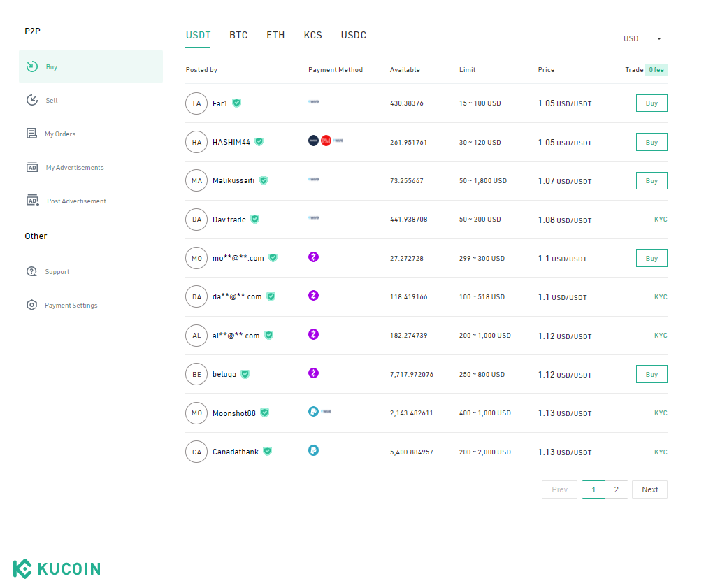The height and width of the screenshot is (588, 720).
Task: Switch to the BTC tab
Action: click(238, 36)
